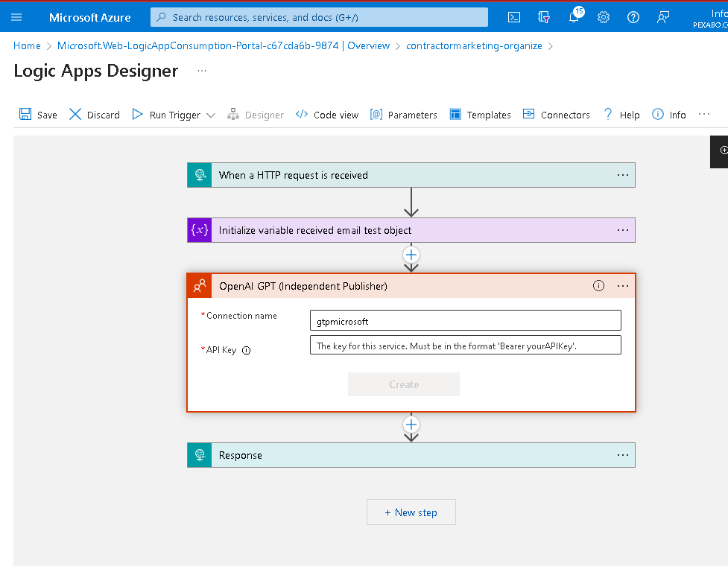728x566 pixels.
Task: Open the portal settings gear icon
Action: pos(603,18)
